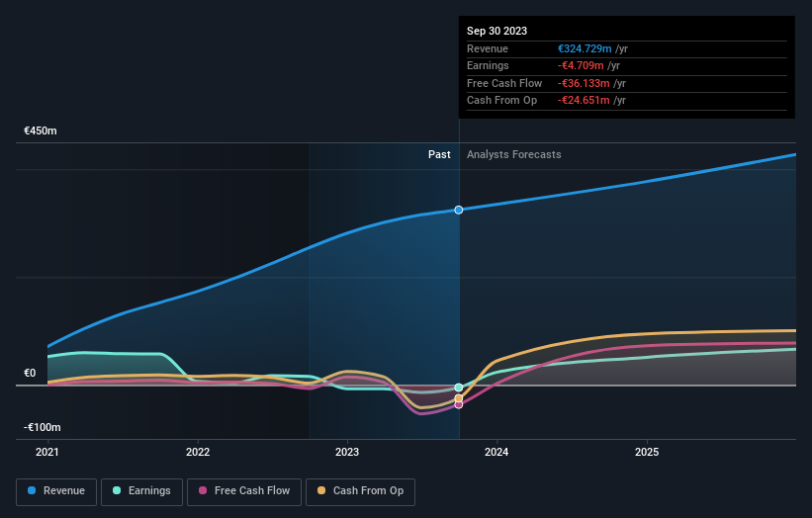Click the 2023 x-axis label
Viewport: 812px width, 518px height.
click(x=347, y=453)
